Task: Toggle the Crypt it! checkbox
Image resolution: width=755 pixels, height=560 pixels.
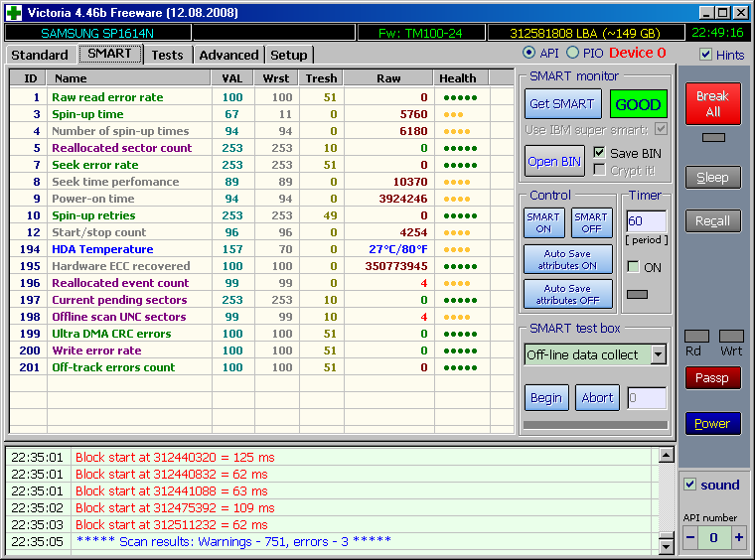Action: click(x=599, y=170)
